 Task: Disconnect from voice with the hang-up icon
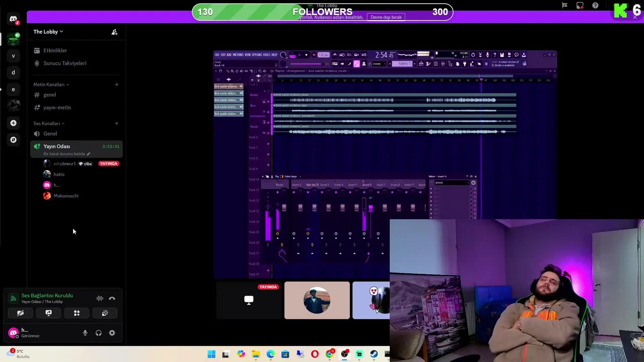(112, 299)
